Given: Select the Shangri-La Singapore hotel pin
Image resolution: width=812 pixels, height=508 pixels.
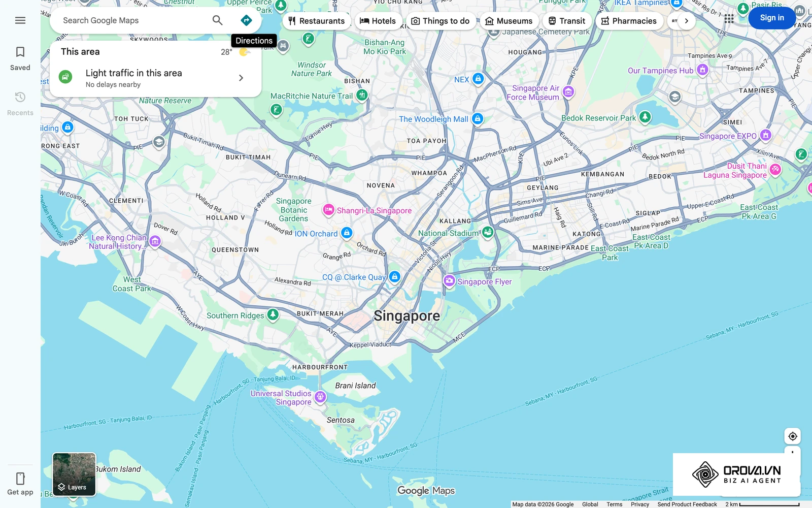Looking at the screenshot, I should point(328,209).
